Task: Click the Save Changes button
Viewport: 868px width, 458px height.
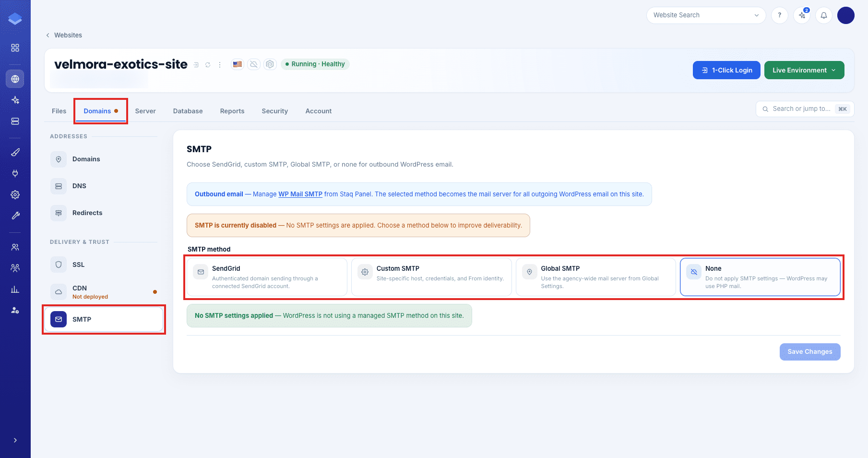Action: tap(810, 352)
